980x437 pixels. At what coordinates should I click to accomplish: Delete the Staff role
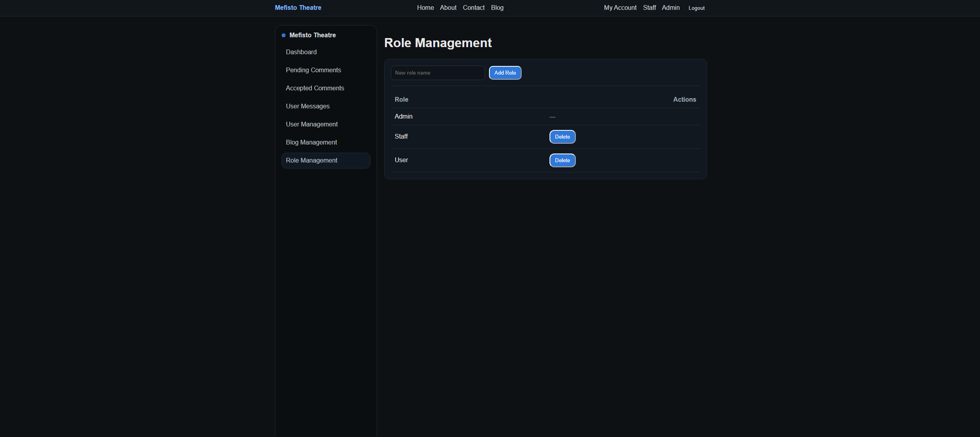tap(562, 137)
